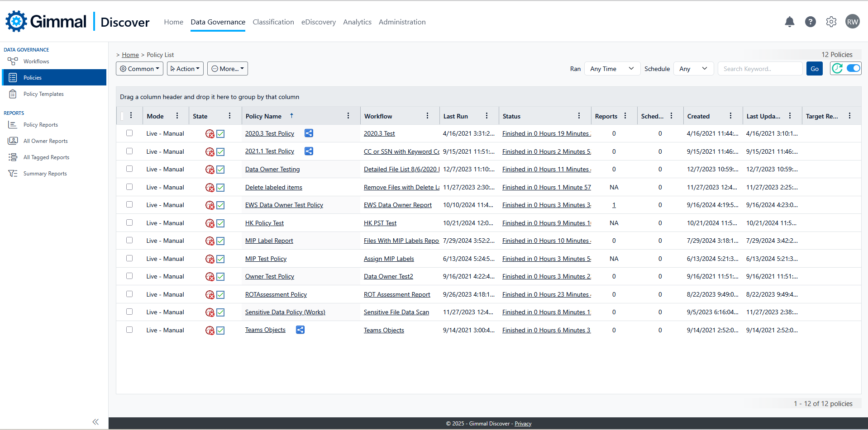The width and height of the screenshot is (868, 430).
Task: Open the Ran Any Time dropdown
Action: pos(612,69)
